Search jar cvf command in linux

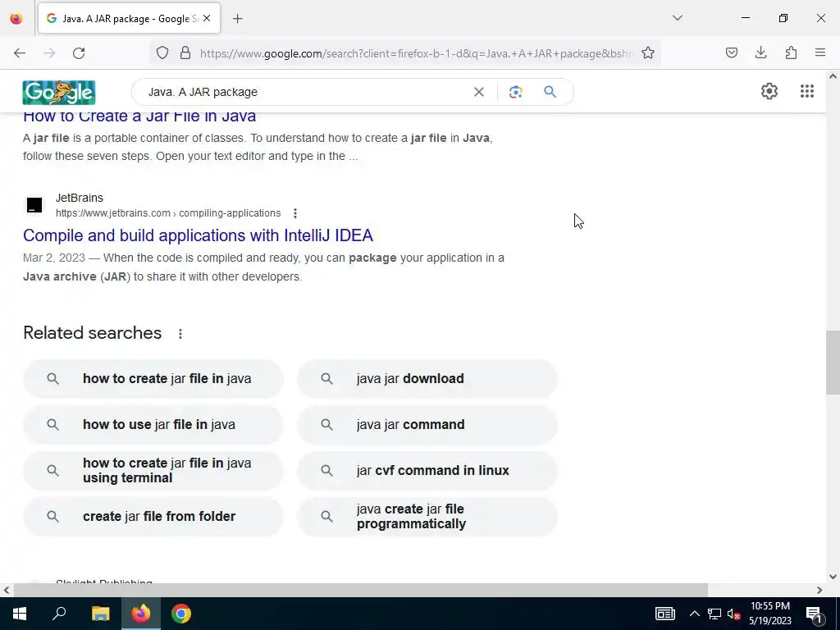(427, 471)
